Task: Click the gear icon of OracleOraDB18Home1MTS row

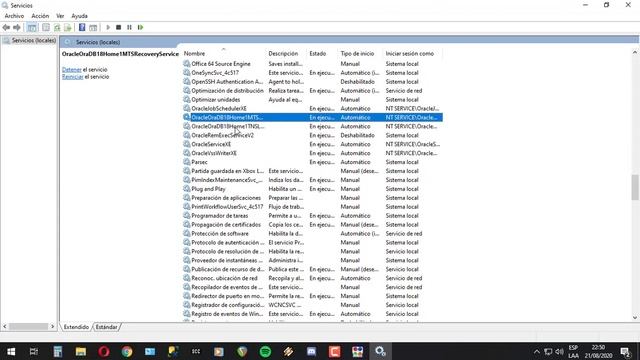Action: point(187,117)
